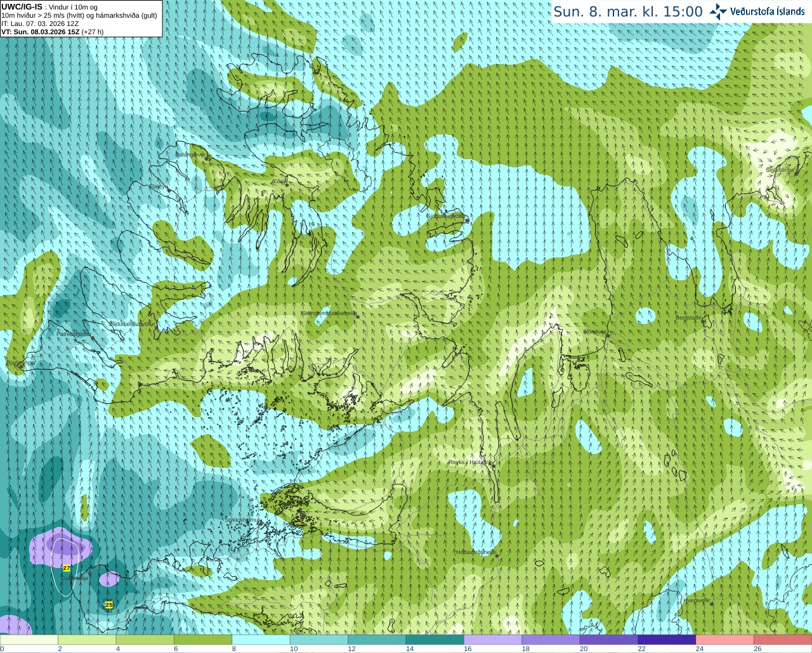Select the Reykir í Hrútafirði station label
This screenshot has height=653, width=812.
(470, 462)
